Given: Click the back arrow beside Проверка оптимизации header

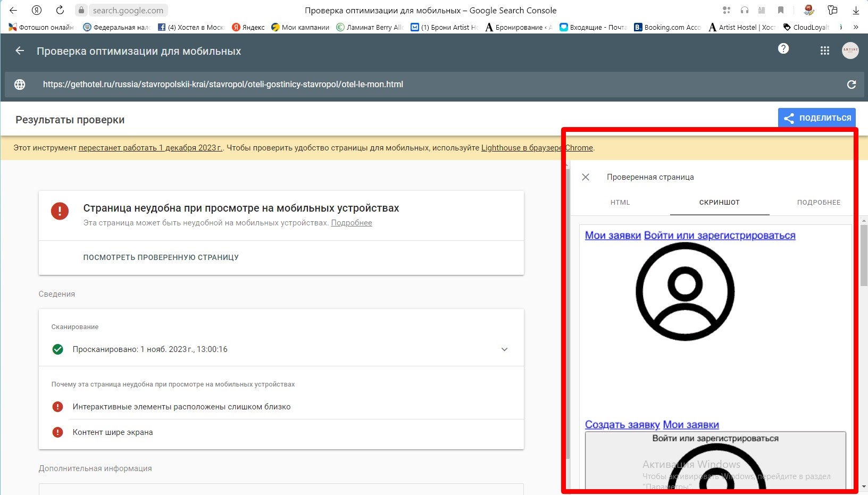Looking at the screenshot, I should (20, 51).
